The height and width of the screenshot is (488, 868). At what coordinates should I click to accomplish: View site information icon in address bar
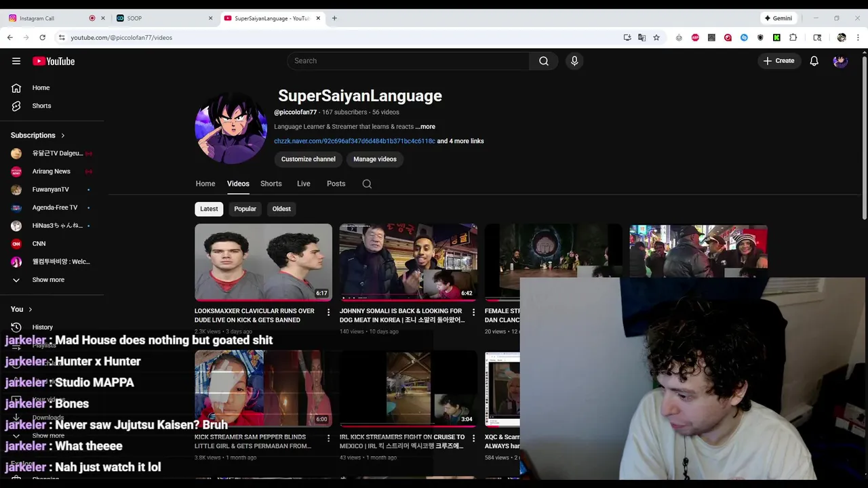(62, 37)
